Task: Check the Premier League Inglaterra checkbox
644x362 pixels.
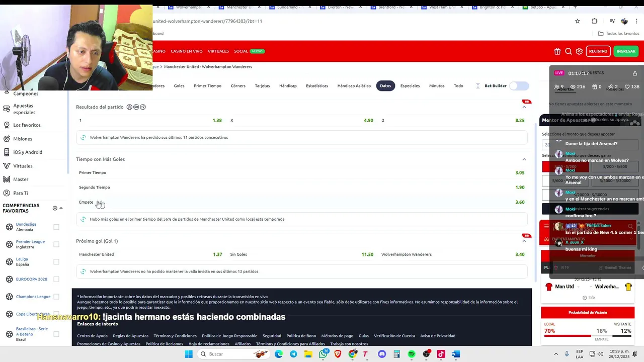Action: point(56,244)
